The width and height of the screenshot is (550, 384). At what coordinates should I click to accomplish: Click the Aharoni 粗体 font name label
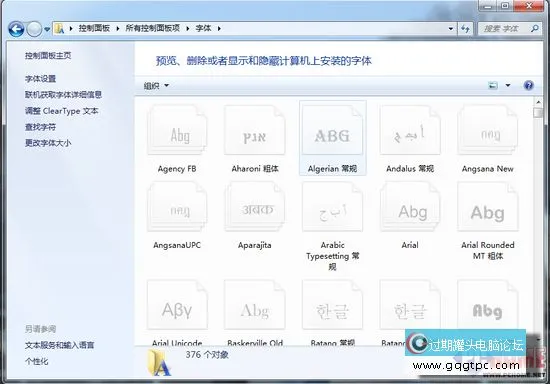[255, 169]
